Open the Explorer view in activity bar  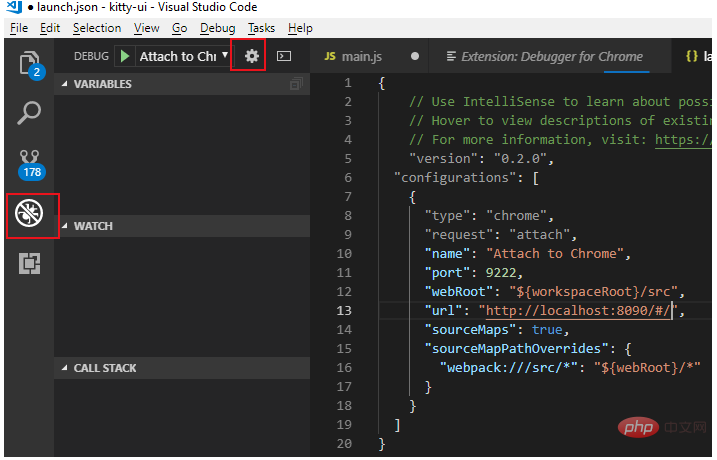point(29,63)
